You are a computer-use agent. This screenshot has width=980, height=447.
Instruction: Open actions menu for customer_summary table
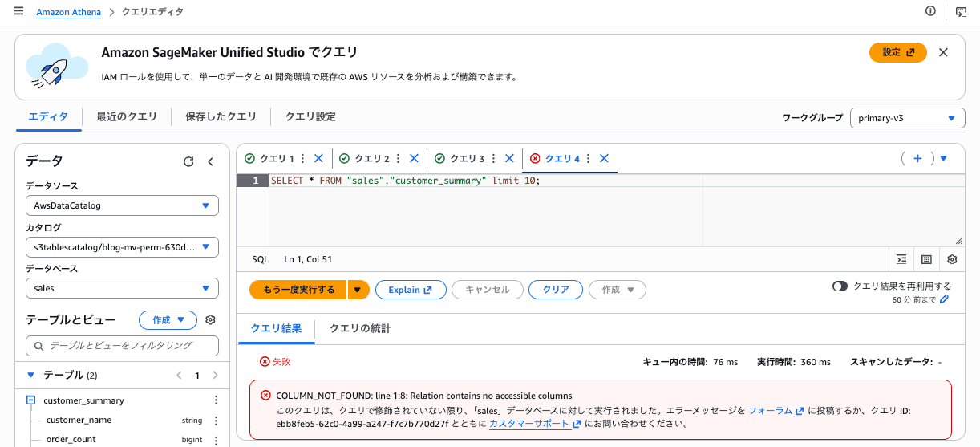215,400
